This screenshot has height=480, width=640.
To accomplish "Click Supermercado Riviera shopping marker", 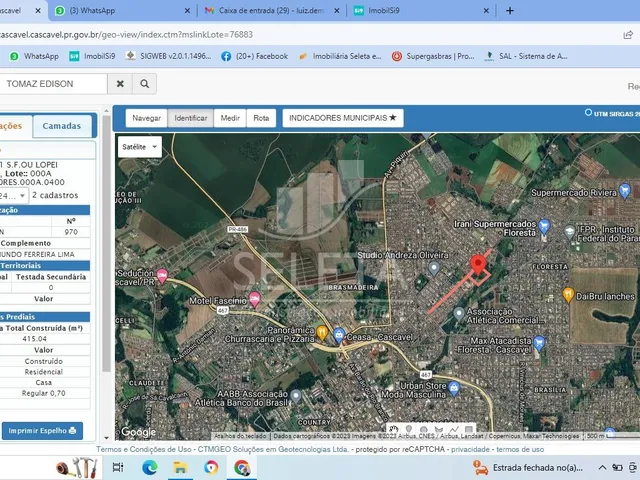I will click(624, 191).
